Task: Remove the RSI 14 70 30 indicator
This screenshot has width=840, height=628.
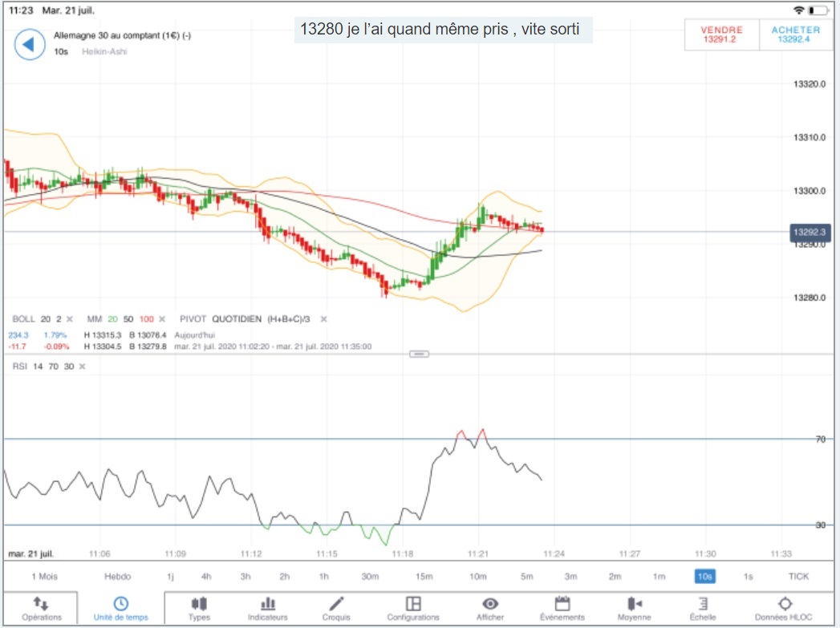Action: pyautogui.click(x=82, y=367)
